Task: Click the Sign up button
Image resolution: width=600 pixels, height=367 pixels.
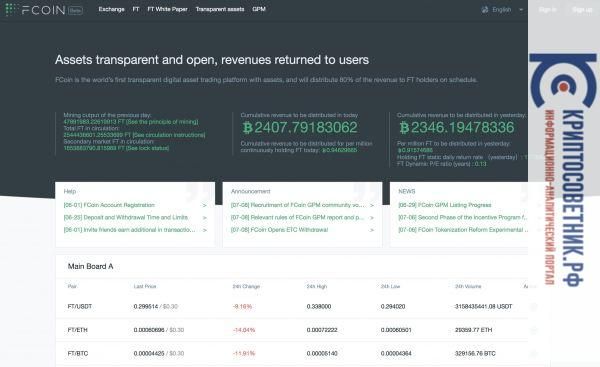Action: click(582, 10)
